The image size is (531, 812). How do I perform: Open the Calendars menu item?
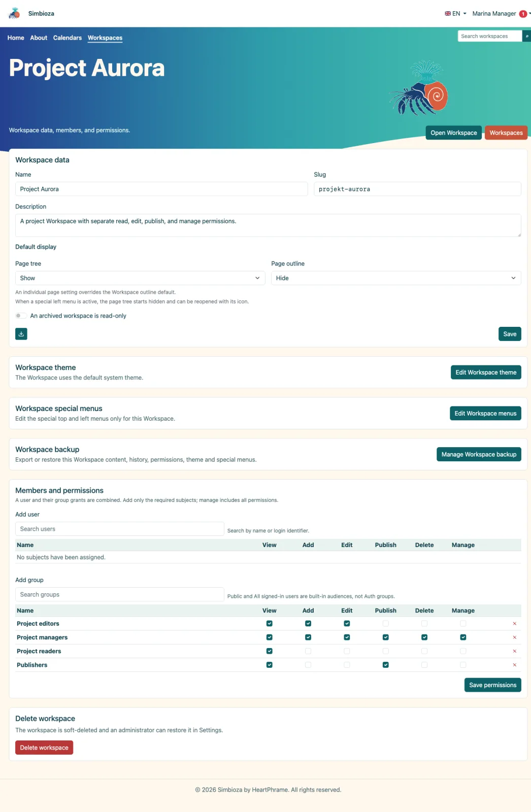(x=68, y=38)
